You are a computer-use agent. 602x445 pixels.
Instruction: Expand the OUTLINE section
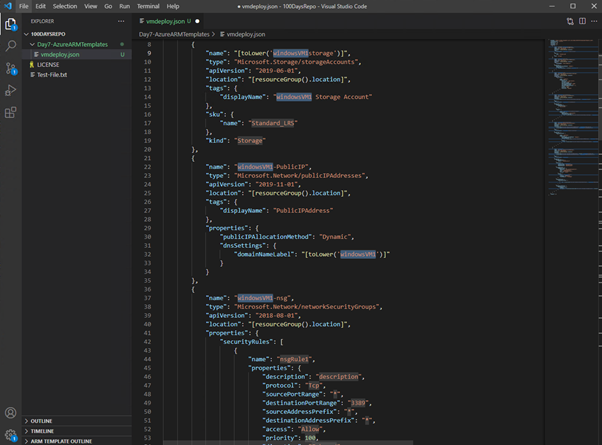[41, 421]
